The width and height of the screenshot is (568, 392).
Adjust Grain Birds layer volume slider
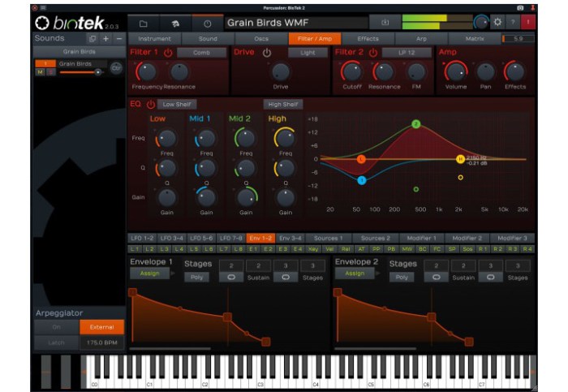coord(82,72)
